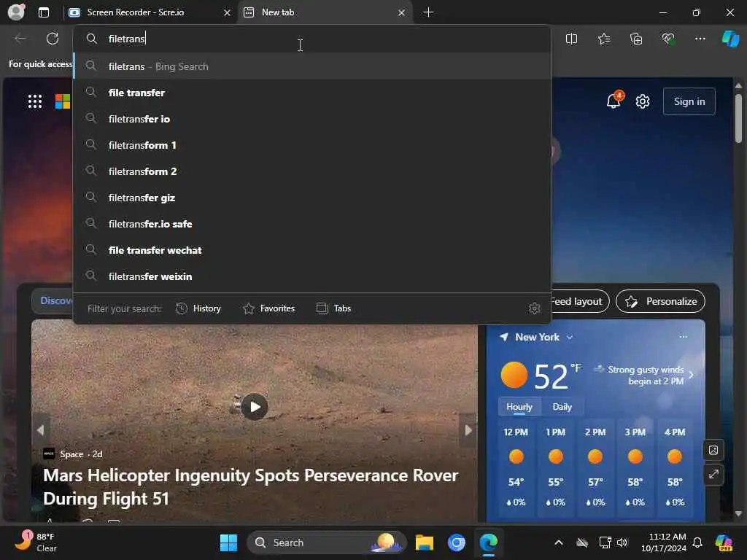Viewport: 747px width, 560px height.
Task: Choose 'filetransform 1' suggestion
Action: tap(312, 145)
